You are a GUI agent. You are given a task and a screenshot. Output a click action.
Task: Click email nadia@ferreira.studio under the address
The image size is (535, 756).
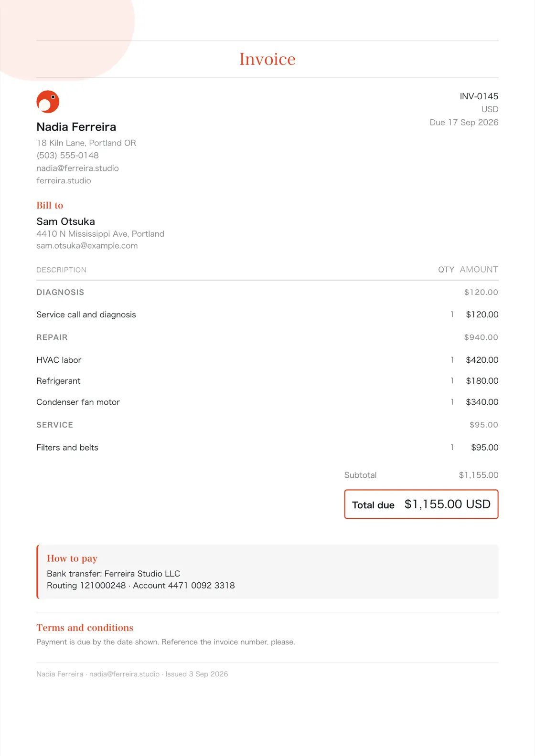78,168
